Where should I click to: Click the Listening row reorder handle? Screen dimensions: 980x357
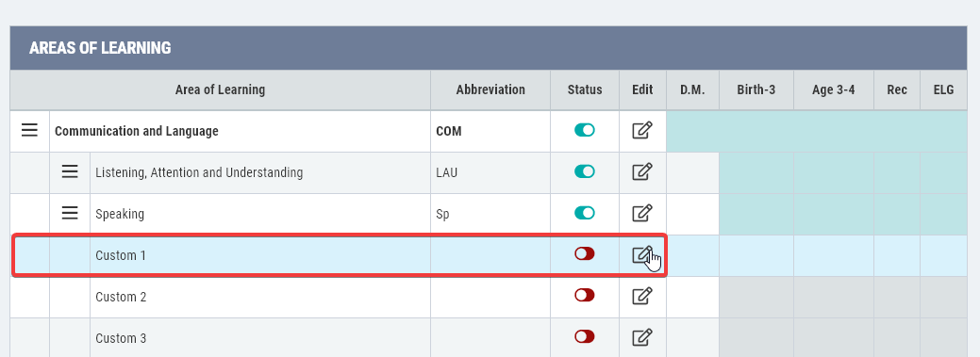[70, 171]
